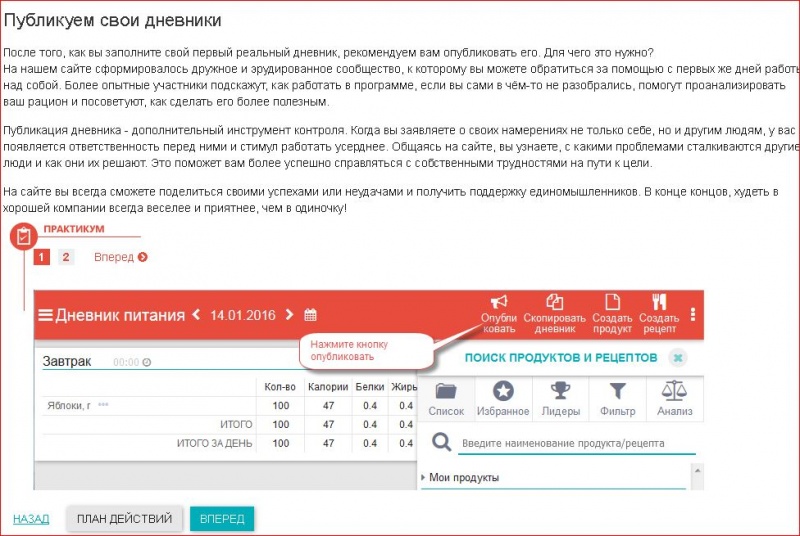Click the 00:00 breakfast time

[x=126, y=362]
